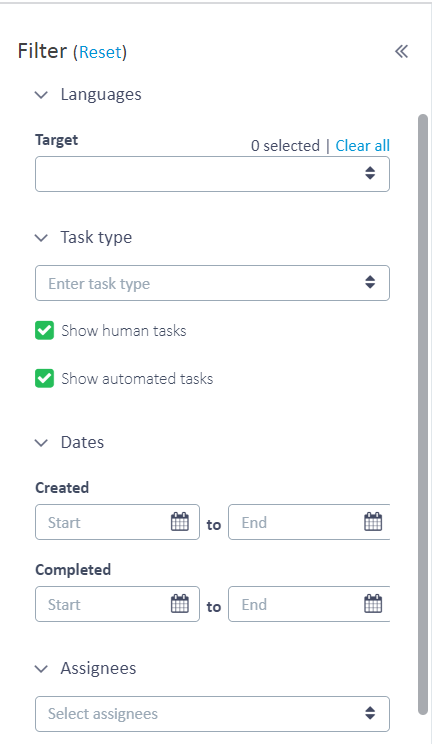The height and width of the screenshot is (744, 432).
Task: Collapse the filter panel with double chevron icon
Action: (401, 51)
